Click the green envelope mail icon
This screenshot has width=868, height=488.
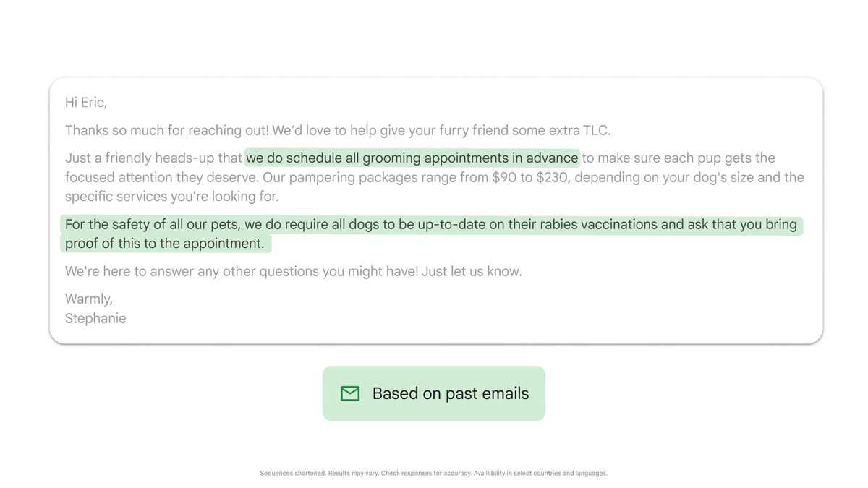(x=350, y=393)
